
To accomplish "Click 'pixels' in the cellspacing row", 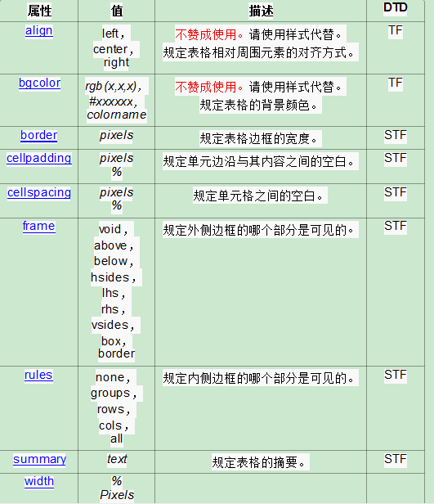I will [116, 192].
